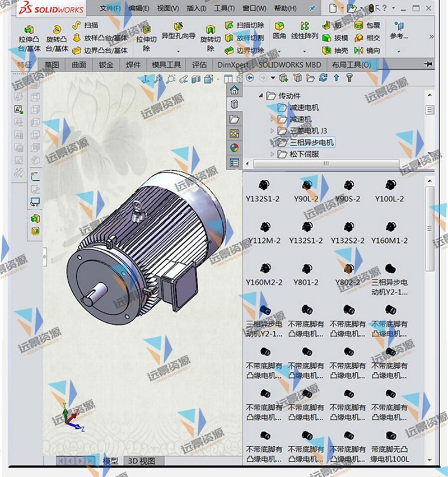Open the Appearances color ball task pane tab
The image size is (448, 477).
[234, 148]
